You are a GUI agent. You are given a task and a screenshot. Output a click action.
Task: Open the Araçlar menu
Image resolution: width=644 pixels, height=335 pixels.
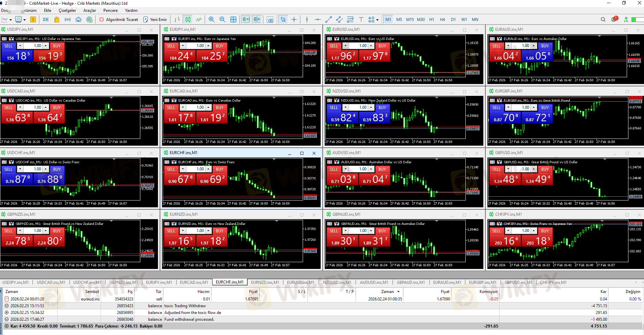(90, 11)
